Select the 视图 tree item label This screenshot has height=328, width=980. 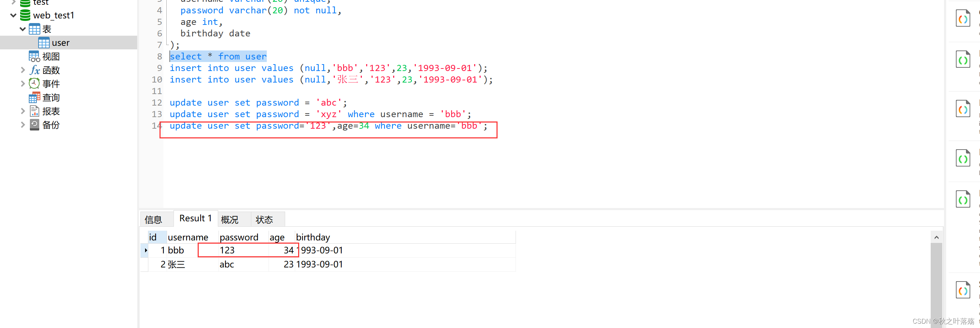(51, 56)
